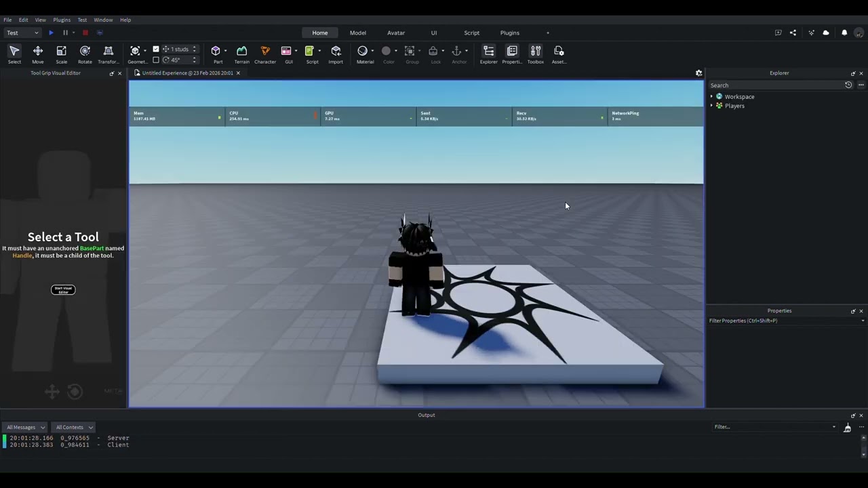868x488 pixels.
Task: Expand the Workspace tree node
Action: pos(711,97)
